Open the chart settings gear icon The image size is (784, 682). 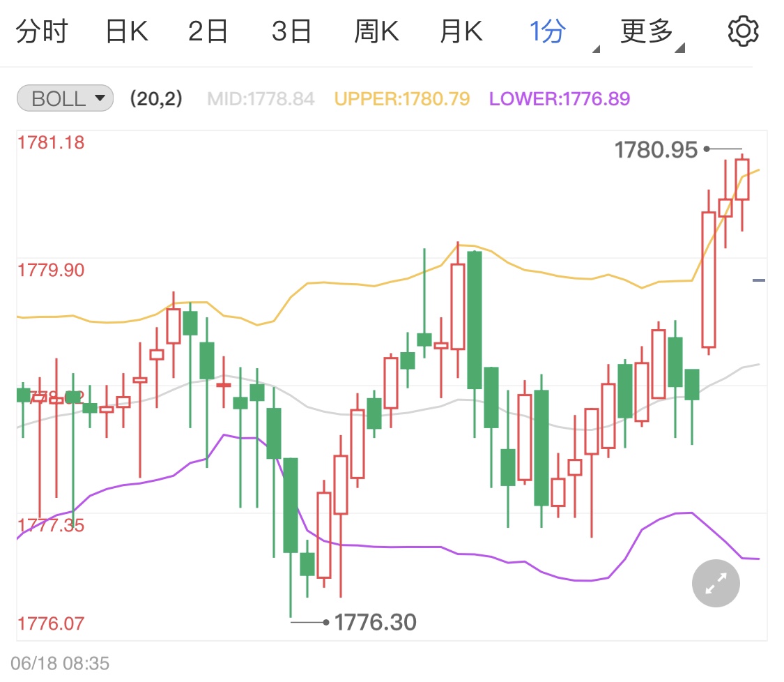pos(743,31)
